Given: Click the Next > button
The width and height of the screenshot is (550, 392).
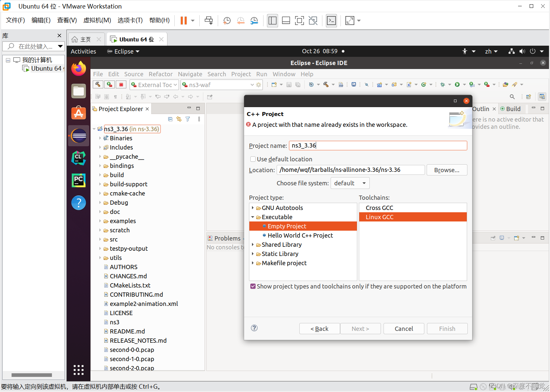Looking at the screenshot, I should 360,329.
